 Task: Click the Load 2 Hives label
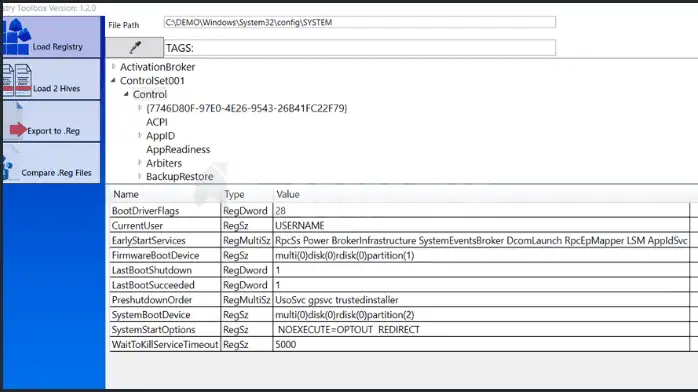coord(57,89)
